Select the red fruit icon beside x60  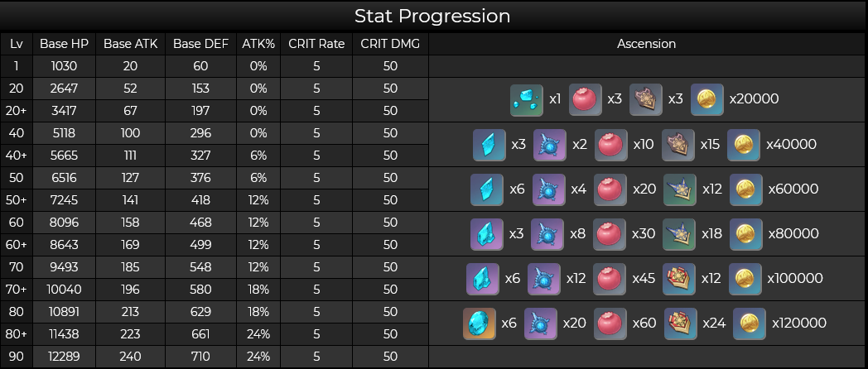point(610,323)
